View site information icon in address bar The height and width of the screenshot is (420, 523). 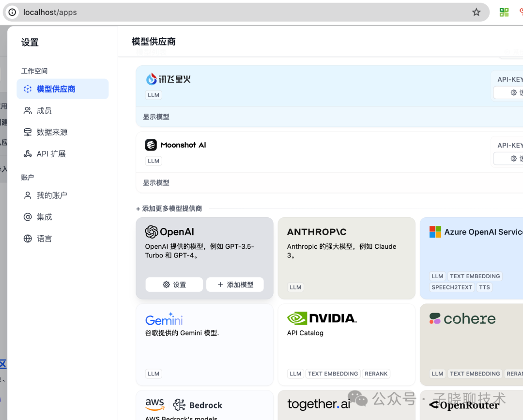pos(12,12)
